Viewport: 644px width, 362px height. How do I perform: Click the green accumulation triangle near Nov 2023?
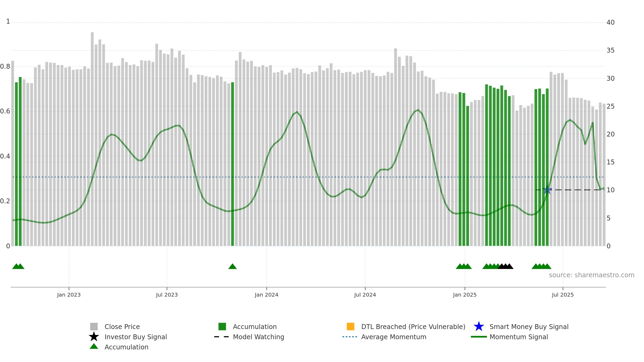coord(232,266)
